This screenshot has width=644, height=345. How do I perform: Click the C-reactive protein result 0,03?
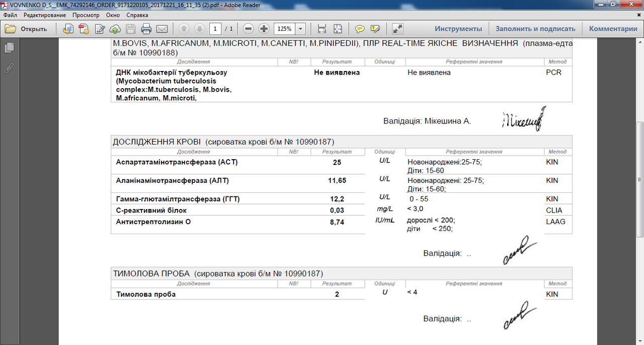pyautogui.click(x=337, y=211)
